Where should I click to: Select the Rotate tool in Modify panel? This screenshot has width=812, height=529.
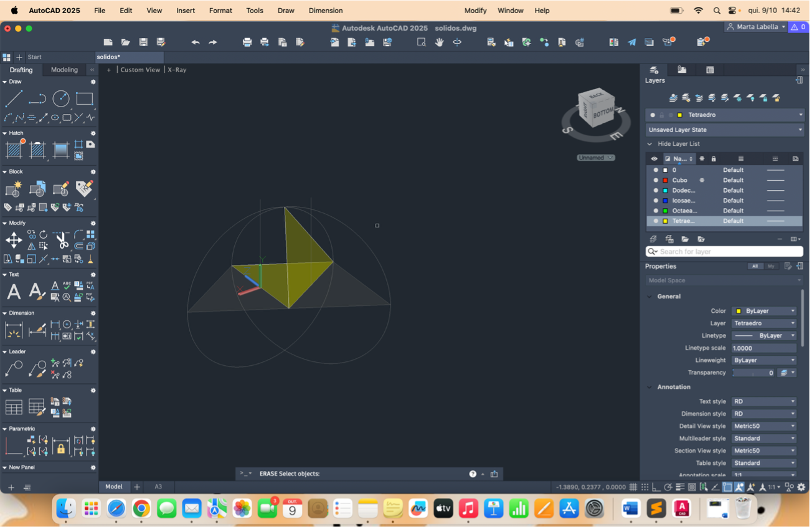[x=44, y=234]
